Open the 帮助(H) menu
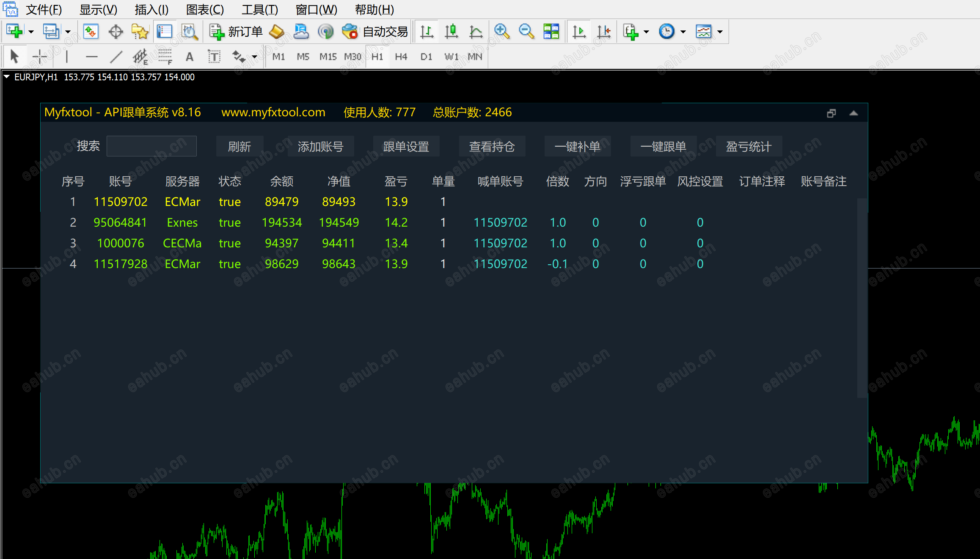Viewport: 980px width, 559px height. 374,9
